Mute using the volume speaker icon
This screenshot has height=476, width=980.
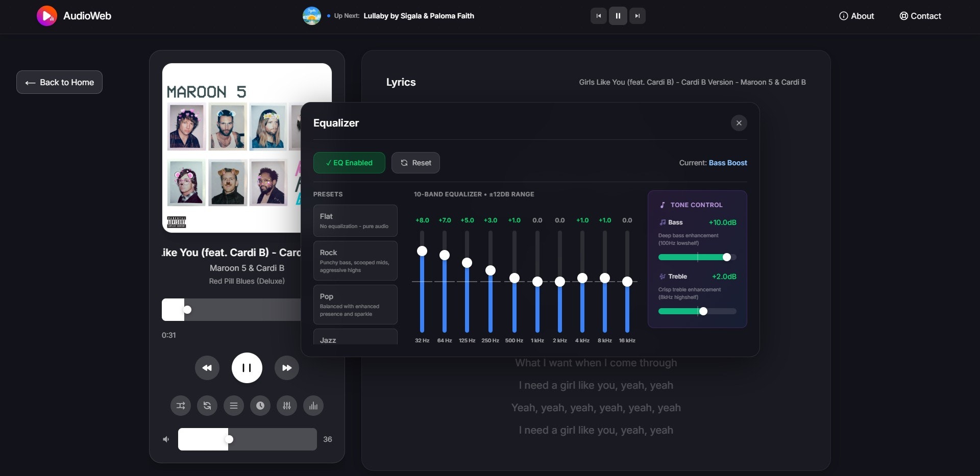pyautogui.click(x=165, y=439)
